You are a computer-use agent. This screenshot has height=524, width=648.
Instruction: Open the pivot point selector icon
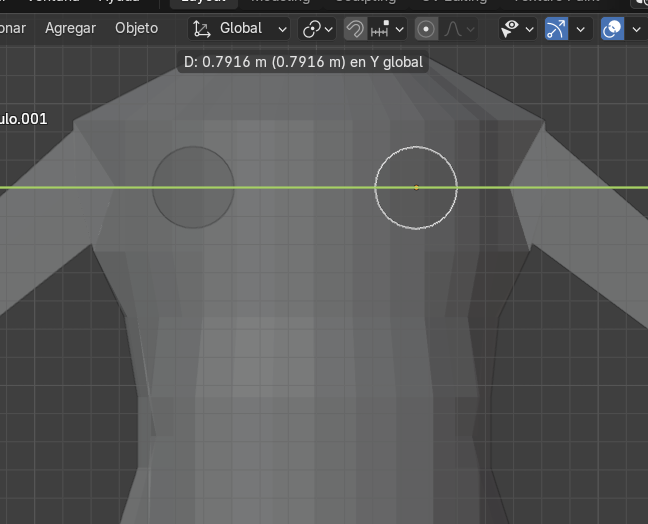pos(317,29)
